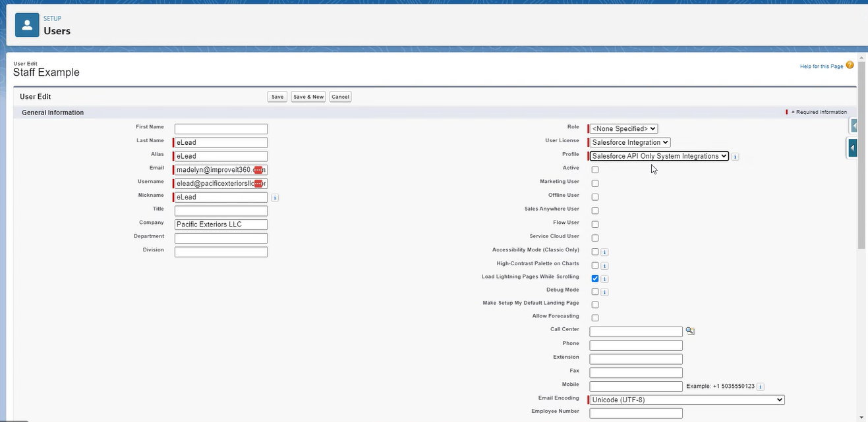This screenshot has height=422, width=868.
Task: Click the Debug Mode info icon
Action: 604,292
